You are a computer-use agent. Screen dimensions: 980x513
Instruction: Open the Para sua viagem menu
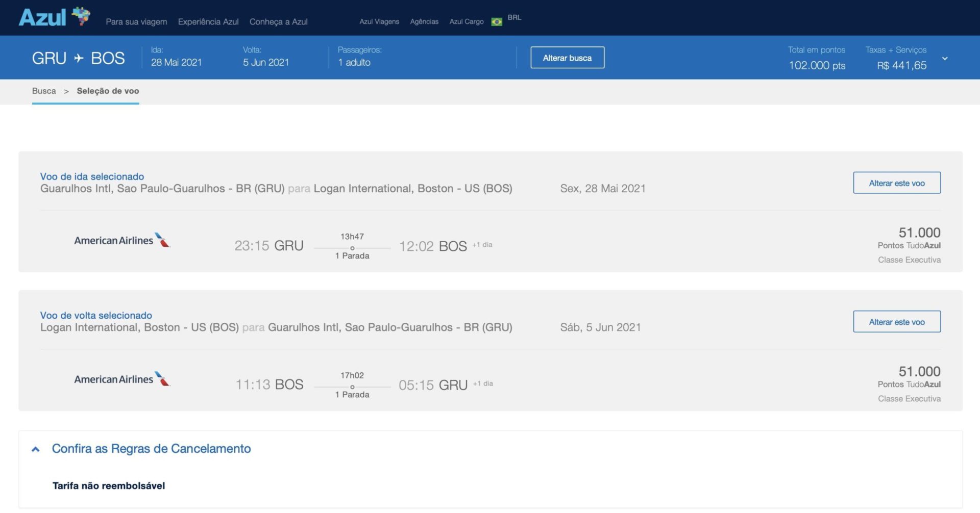point(136,22)
